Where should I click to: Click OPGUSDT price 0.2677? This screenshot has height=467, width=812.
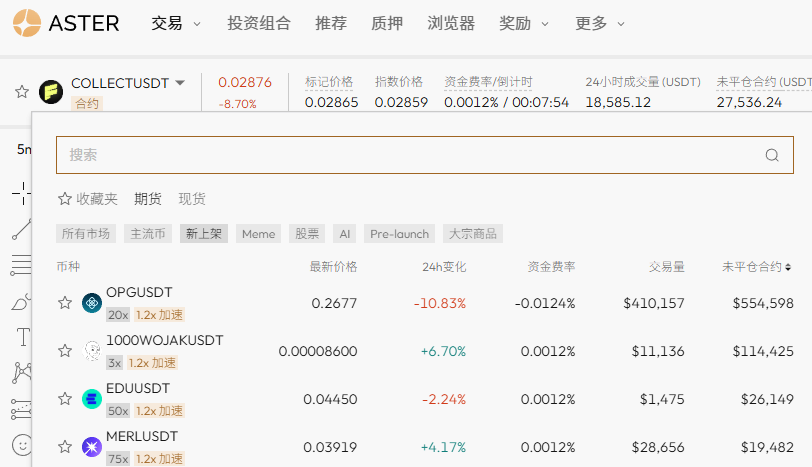click(x=334, y=303)
